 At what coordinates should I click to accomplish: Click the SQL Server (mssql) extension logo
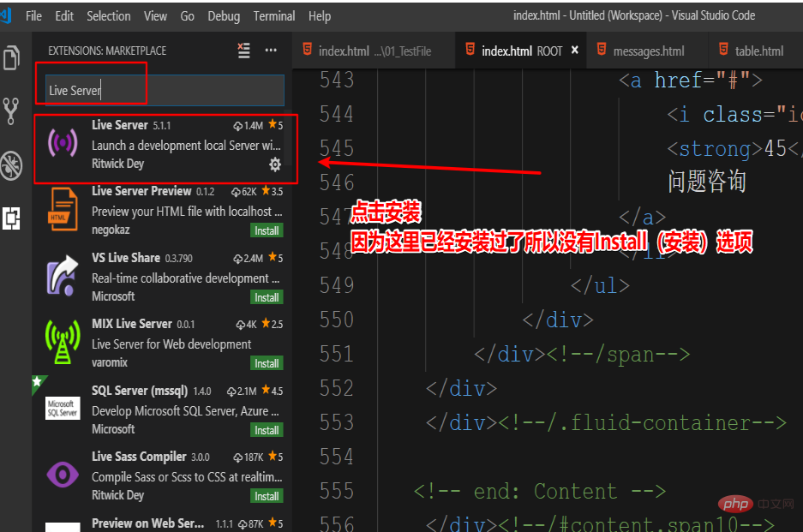point(63,408)
